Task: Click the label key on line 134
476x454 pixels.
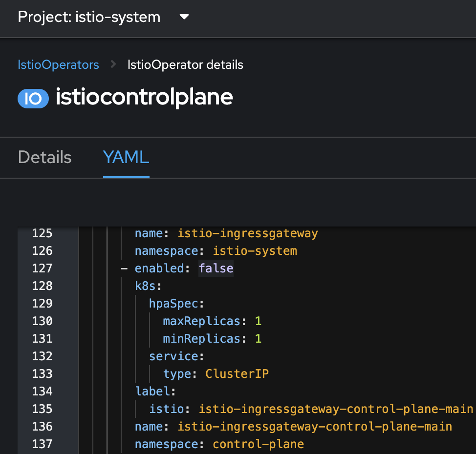Action: 152,392
